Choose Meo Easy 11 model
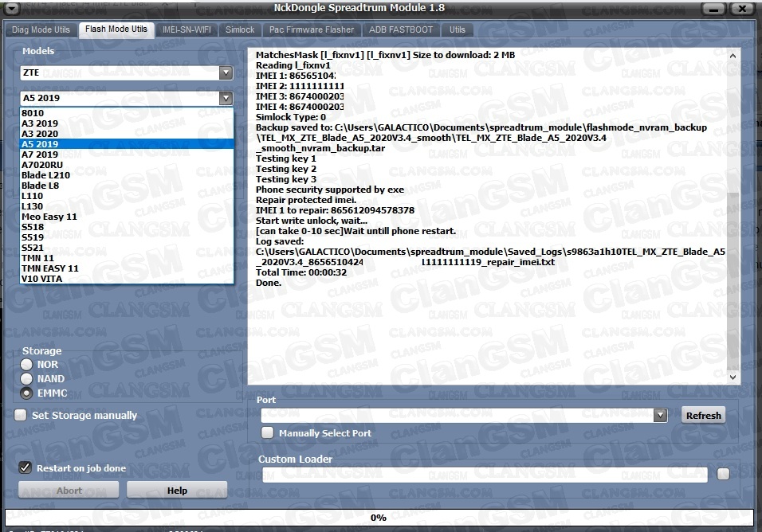762x532 pixels. [127, 217]
